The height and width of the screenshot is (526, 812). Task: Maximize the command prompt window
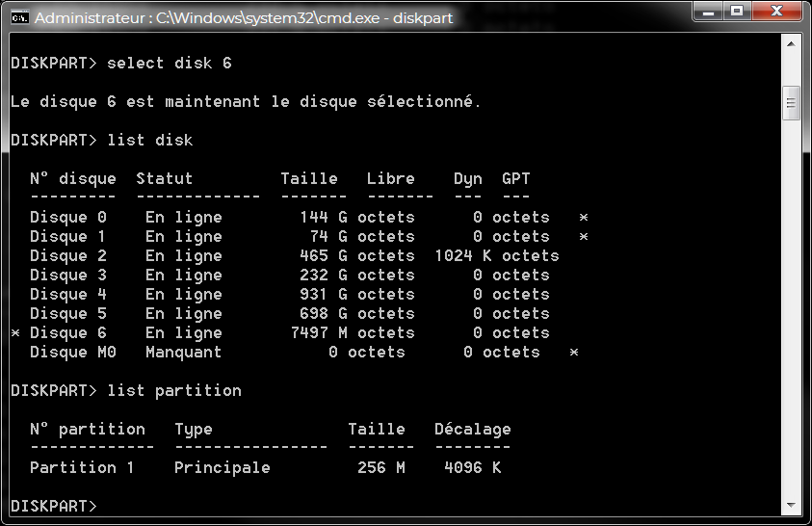(737, 12)
